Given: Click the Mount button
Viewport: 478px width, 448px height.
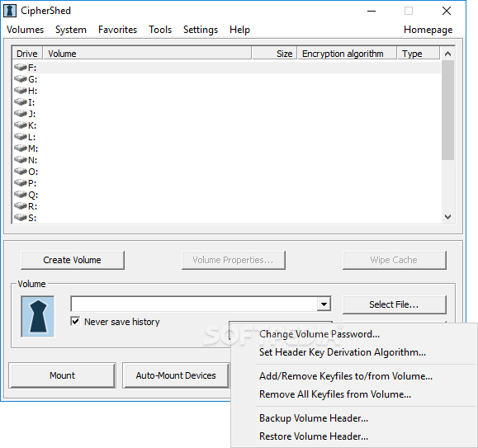Looking at the screenshot, I should pyautogui.click(x=62, y=375).
